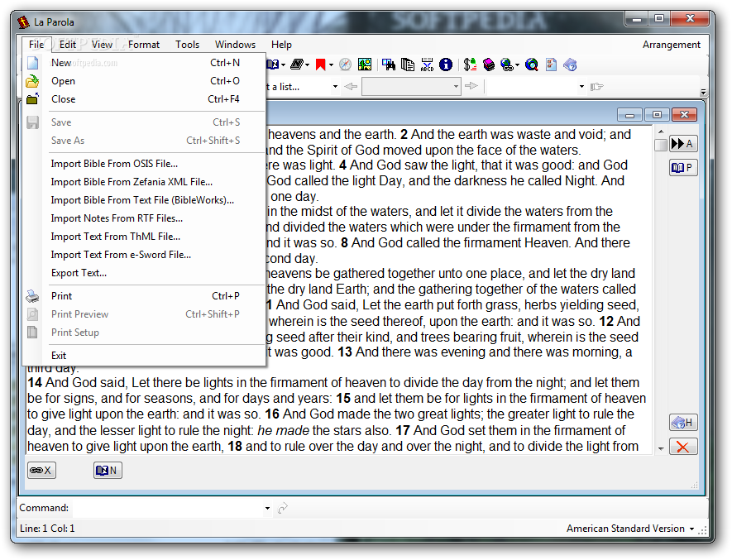Screen dimensions: 732x560
Task: Click the red X button beside the text
Action: tap(683, 447)
